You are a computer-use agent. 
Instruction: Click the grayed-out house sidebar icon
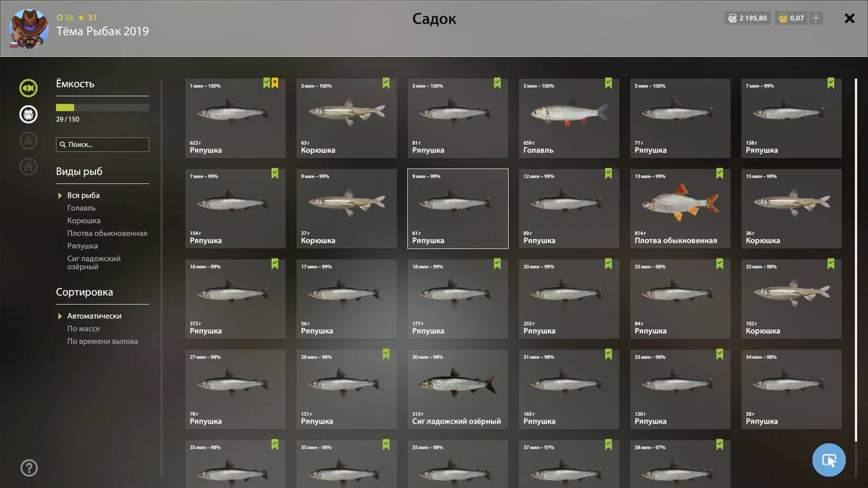[x=28, y=166]
